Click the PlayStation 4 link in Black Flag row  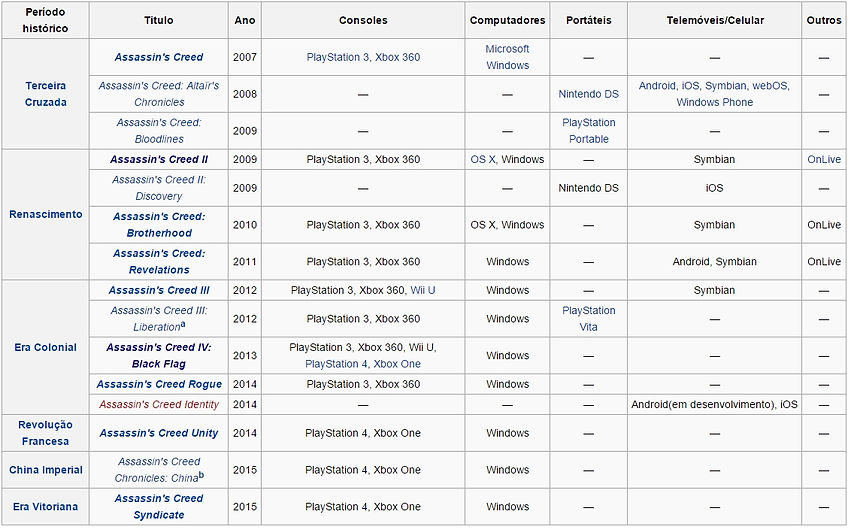pyautogui.click(x=336, y=364)
